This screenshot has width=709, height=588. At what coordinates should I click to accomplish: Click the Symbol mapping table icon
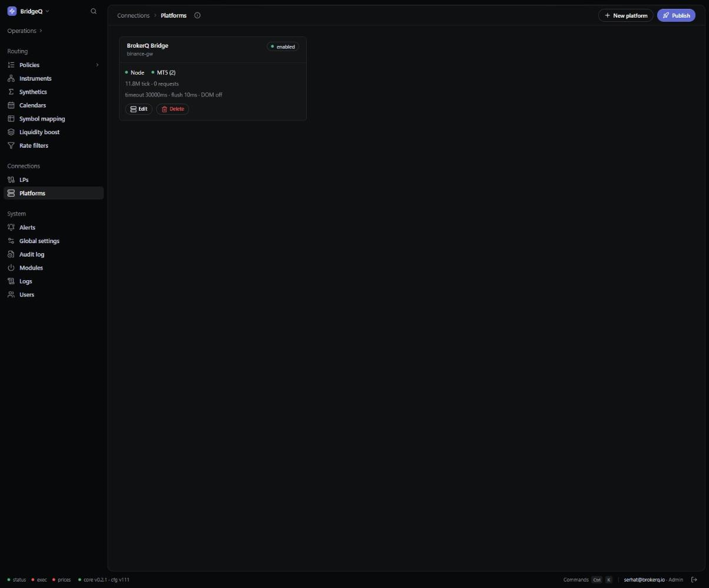pos(11,119)
